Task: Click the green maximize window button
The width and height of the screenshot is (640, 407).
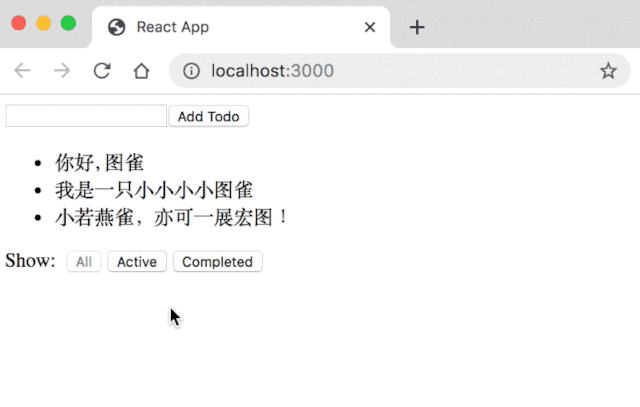Action: pyautogui.click(x=69, y=23)
